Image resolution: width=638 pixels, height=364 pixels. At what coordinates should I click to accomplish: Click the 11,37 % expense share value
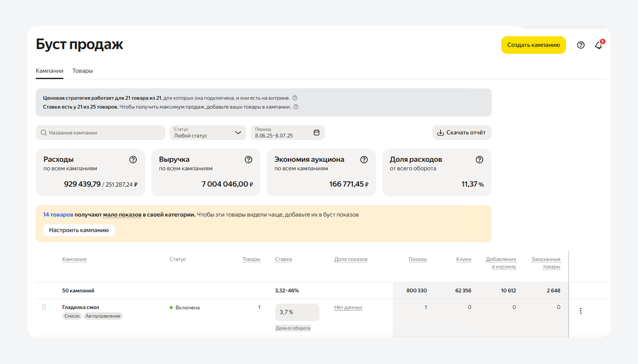[473, 184]
